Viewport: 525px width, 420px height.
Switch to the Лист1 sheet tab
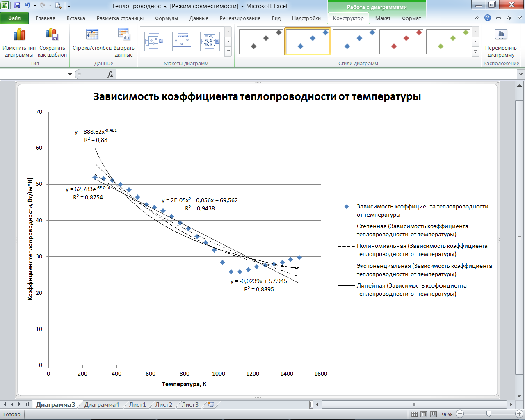point(137,405)
